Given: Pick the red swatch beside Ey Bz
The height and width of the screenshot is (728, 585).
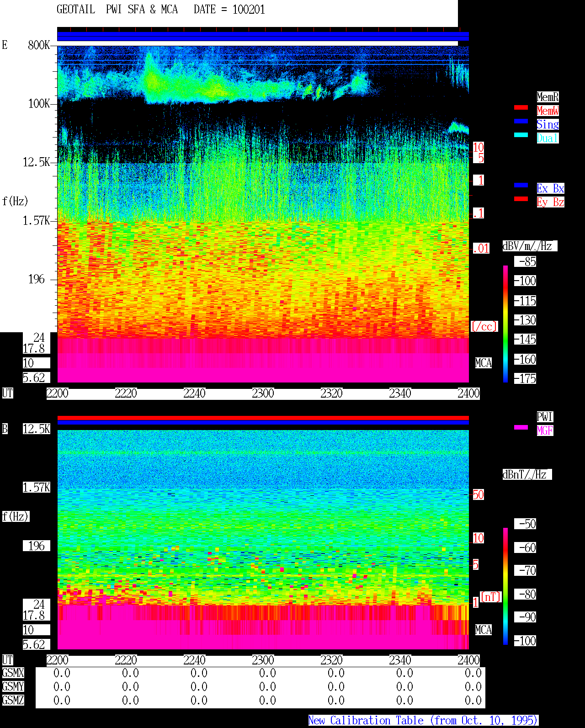Looking at the screenshot, I should 521,199.
